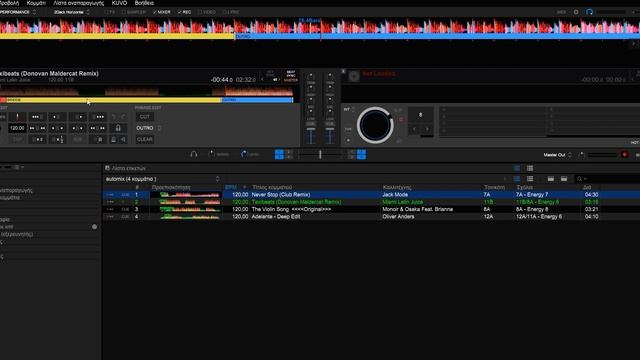Uncheck the MIXER panel checkbox
Screen dimensions: 640x360
162,12
